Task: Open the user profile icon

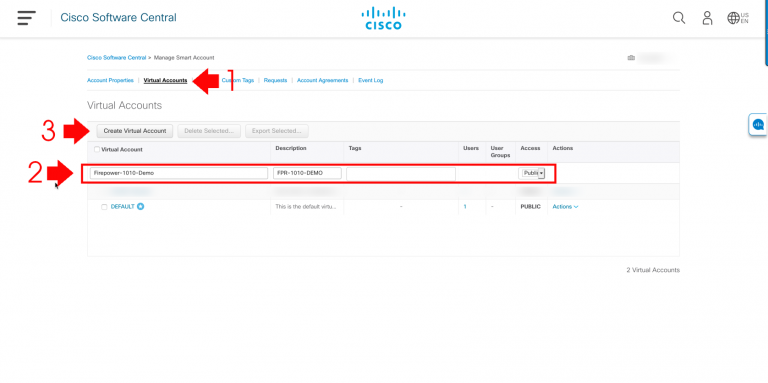Action: pos(707,18)
